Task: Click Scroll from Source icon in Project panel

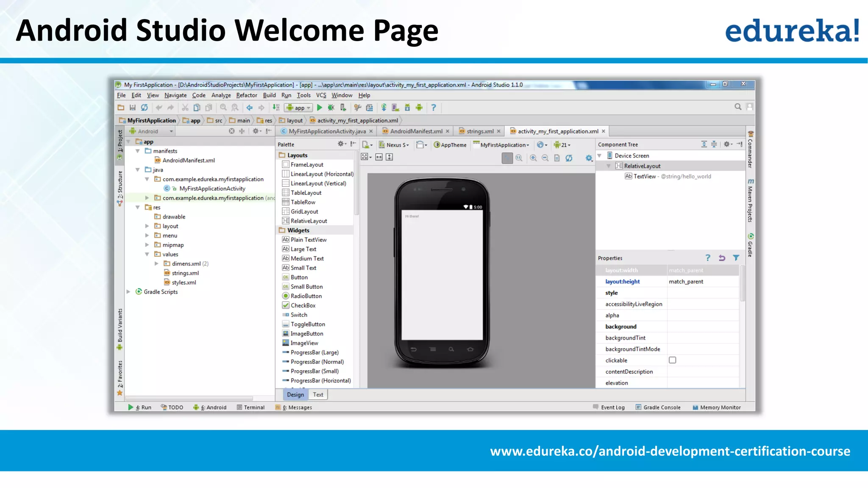Action: [x=231, y=131]
